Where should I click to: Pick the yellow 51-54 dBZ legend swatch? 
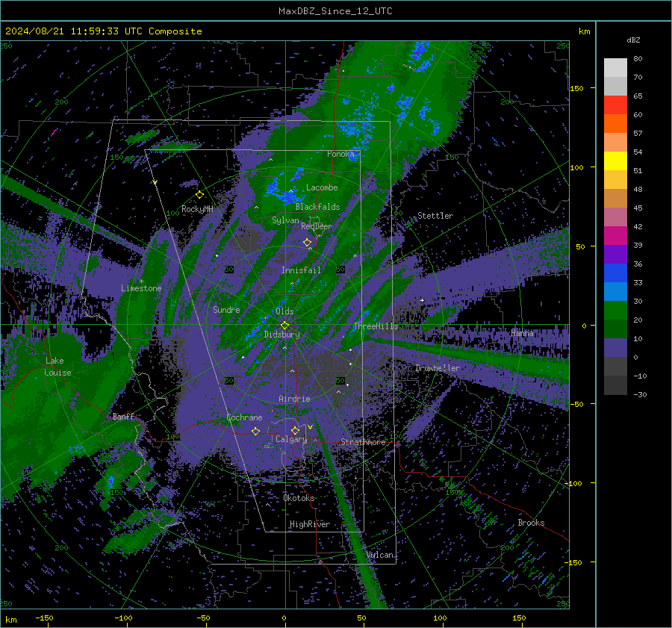615,161
